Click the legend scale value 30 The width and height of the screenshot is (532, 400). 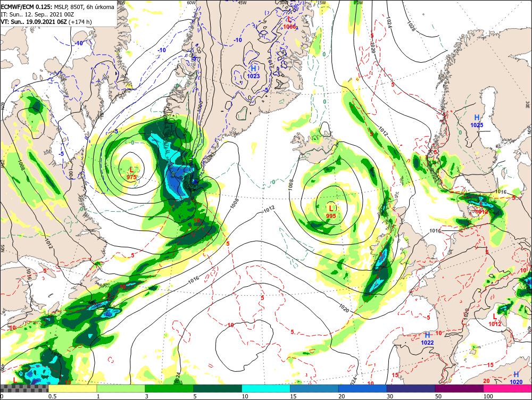(x=390, y=396)
